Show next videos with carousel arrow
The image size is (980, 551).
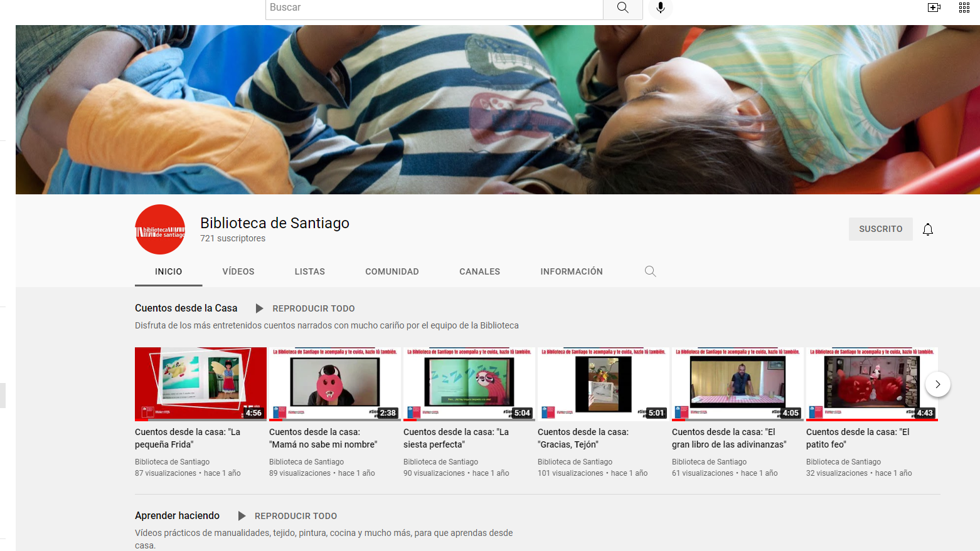tap(937, 384)
